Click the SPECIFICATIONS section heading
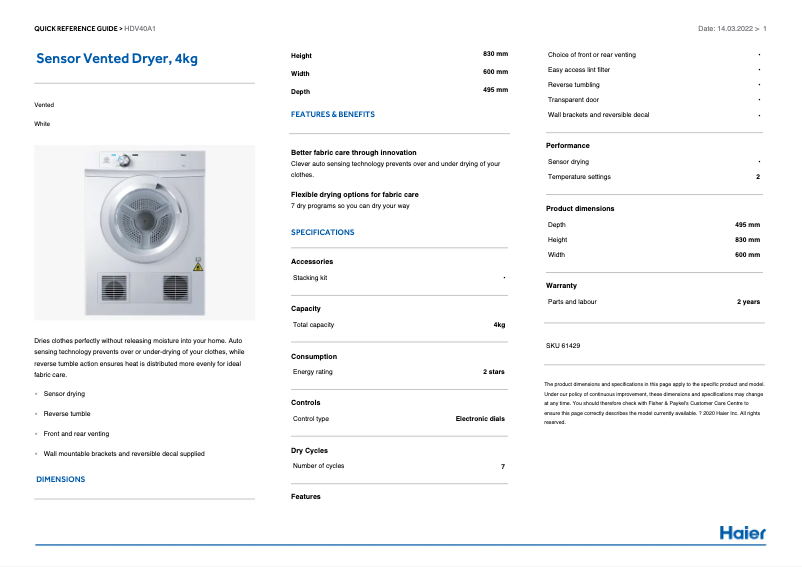The height and width of the screenshot is (567, 802). 322,232
